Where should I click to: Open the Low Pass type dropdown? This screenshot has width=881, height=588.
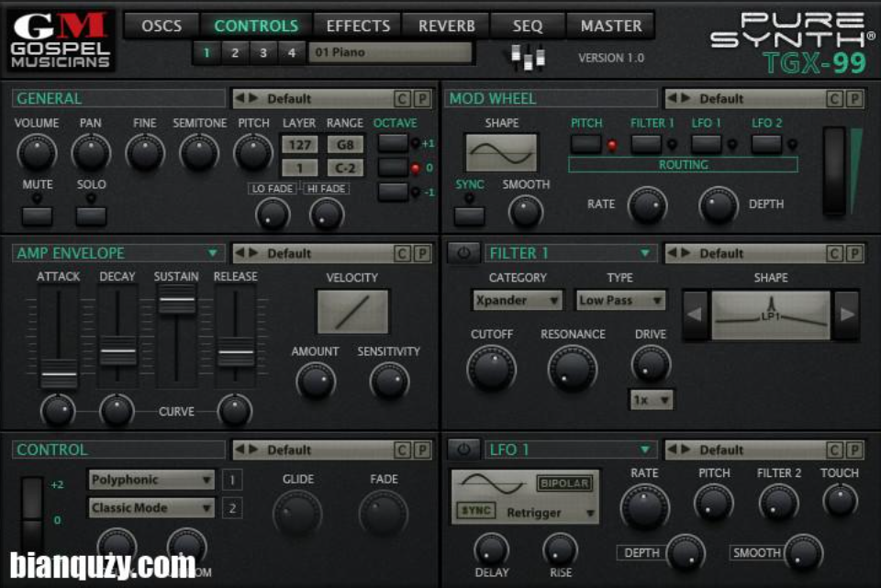[620, 301]
